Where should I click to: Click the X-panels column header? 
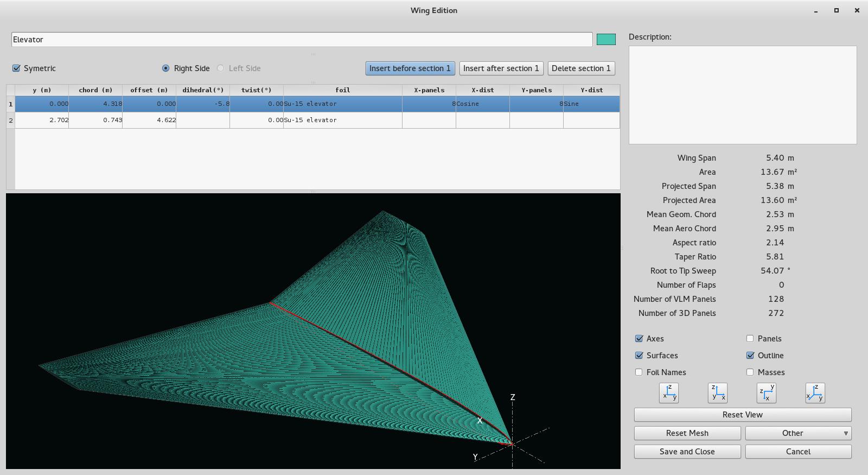(429, 90)
